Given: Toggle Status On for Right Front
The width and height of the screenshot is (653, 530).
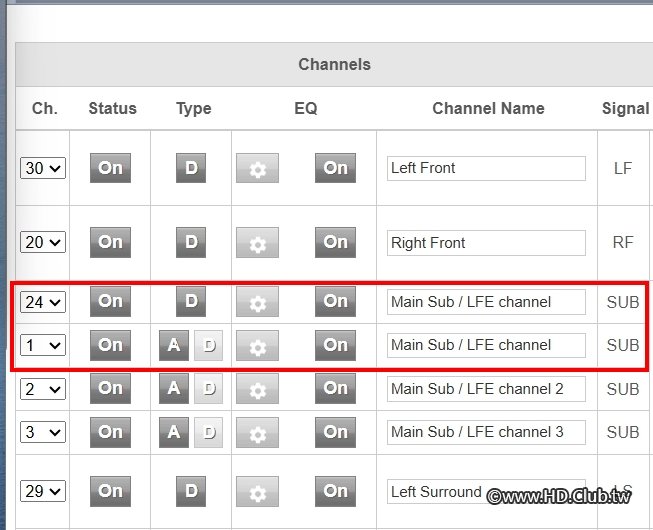Looking at the screenshot, I should [x=110, y=242].
